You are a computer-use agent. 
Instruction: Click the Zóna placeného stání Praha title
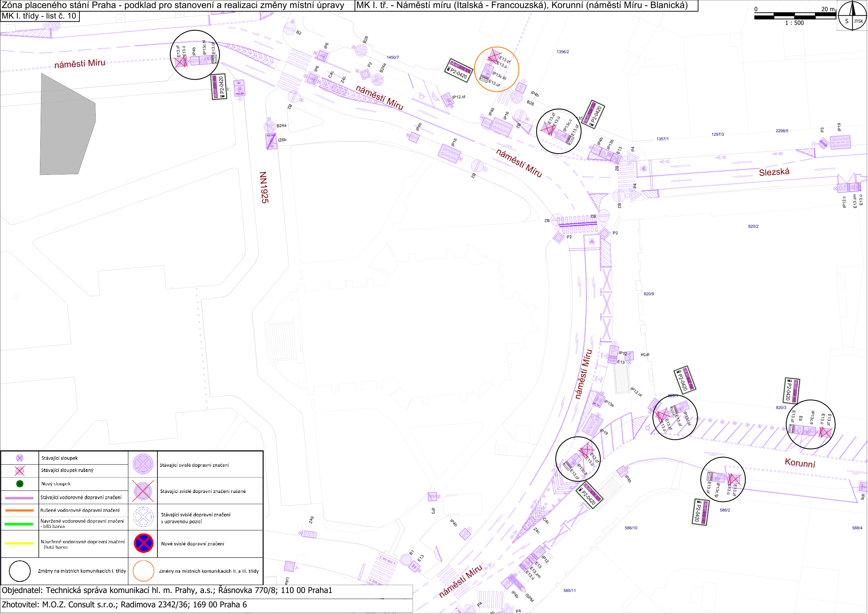point(173,5)
